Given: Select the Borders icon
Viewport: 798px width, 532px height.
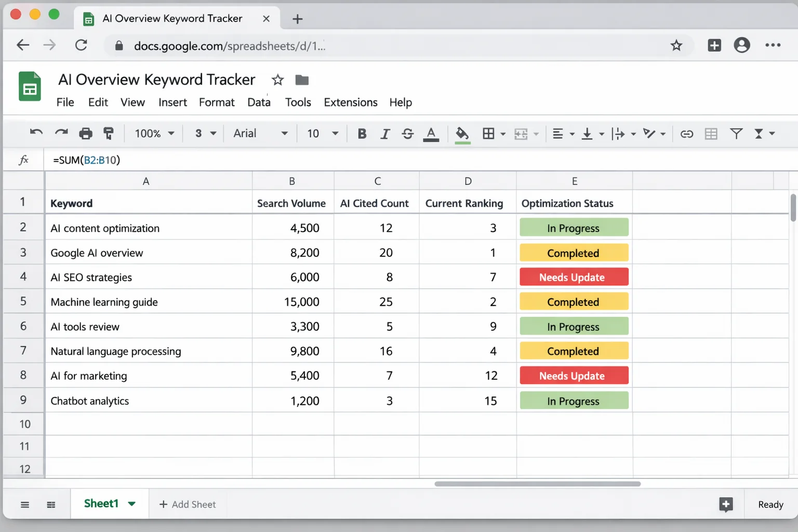Looking at the screenshot, I should coord(489,133).
